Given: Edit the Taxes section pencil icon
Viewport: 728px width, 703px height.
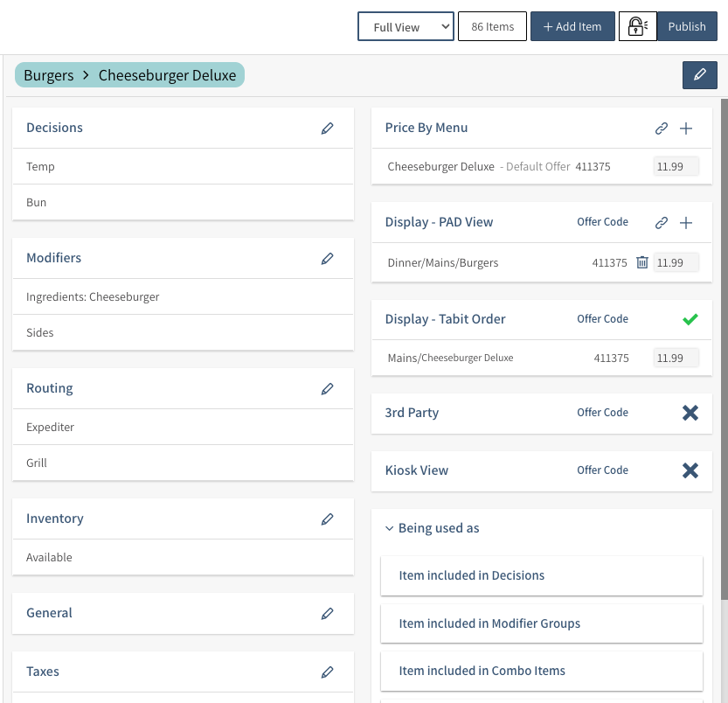Looking at the screenshot, I should point(328,672).
